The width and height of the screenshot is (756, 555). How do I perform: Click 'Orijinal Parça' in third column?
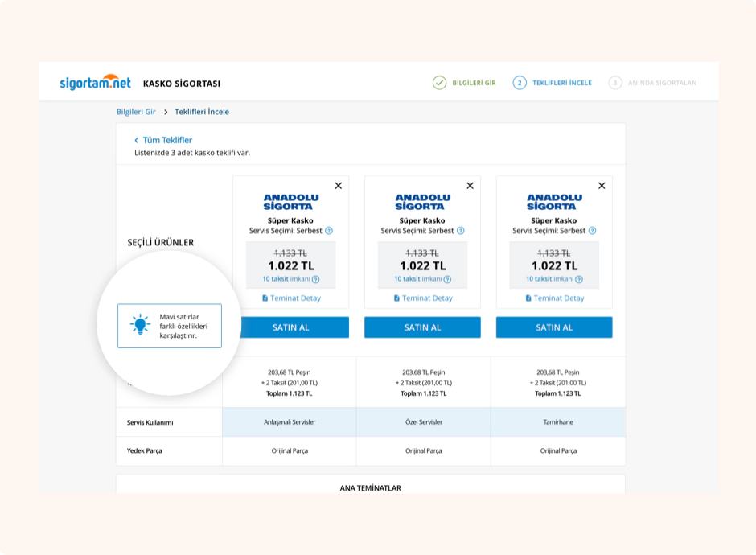coord(558,451)
